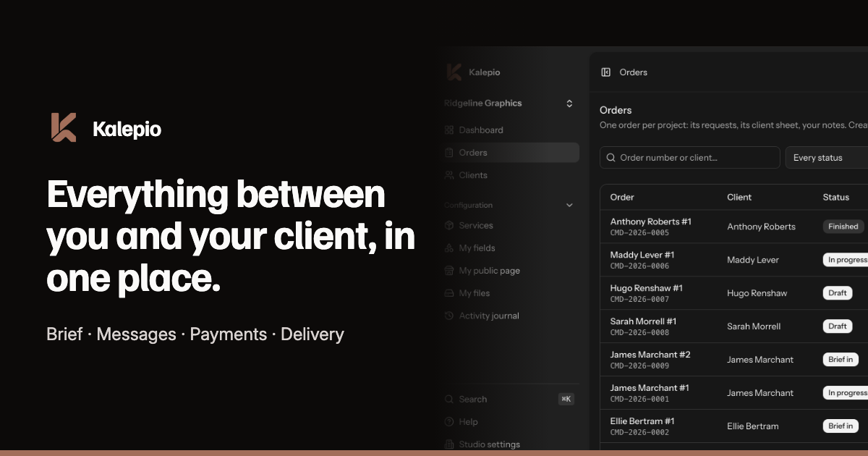Click the Kalepio sidebar logo icon

click(454, 72)
